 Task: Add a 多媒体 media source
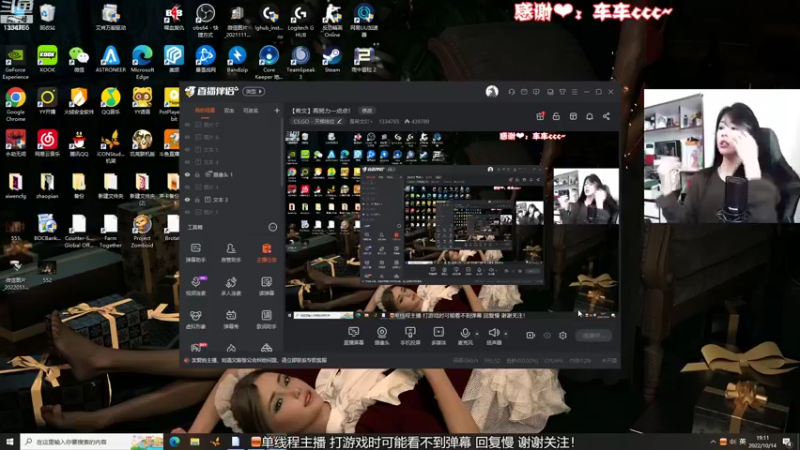(x=438, y=336)
